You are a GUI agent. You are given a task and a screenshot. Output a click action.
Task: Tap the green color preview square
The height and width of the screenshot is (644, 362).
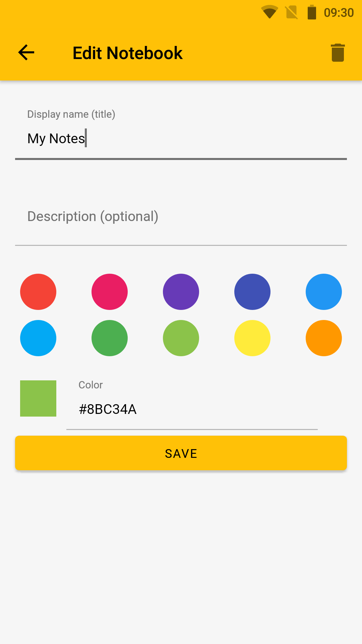38,398
